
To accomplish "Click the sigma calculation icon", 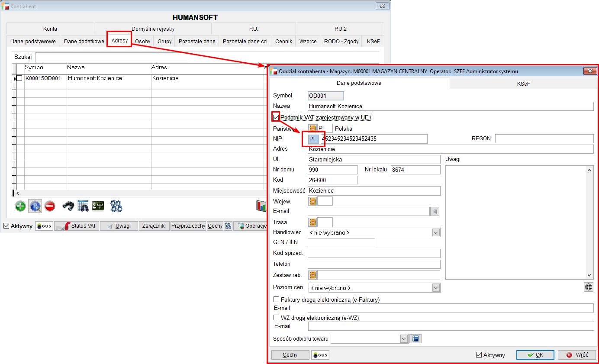I will pyautogui.click(x=98, y=206).
